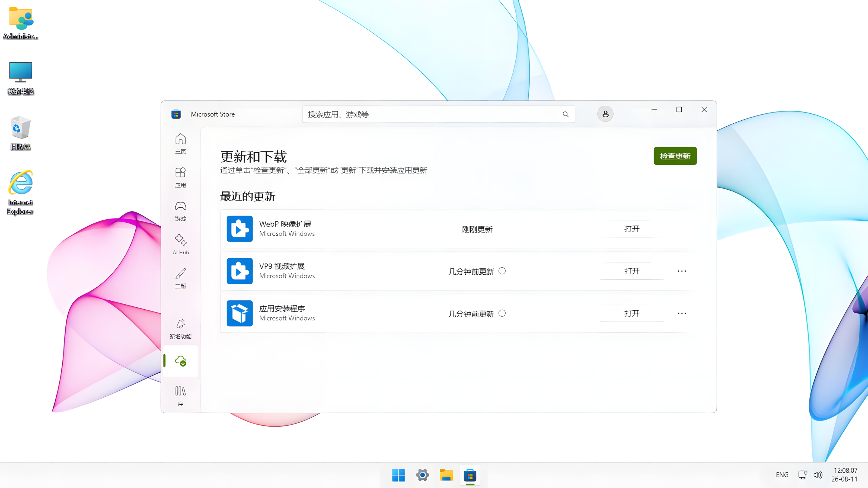The width and height of the screenshot is (868, 488).
Task: Select the VP9 视频扩展 app name
Action: pos(282,266)
